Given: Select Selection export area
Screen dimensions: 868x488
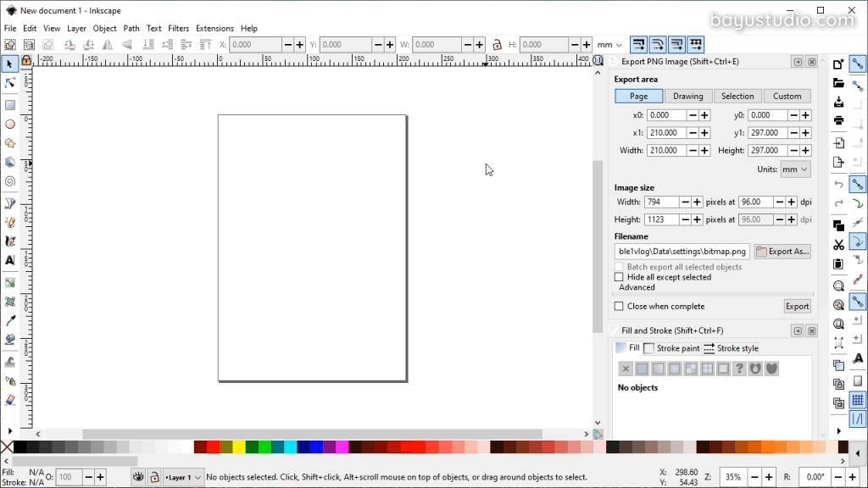Looking at the screenshot, I should [737, 97].
